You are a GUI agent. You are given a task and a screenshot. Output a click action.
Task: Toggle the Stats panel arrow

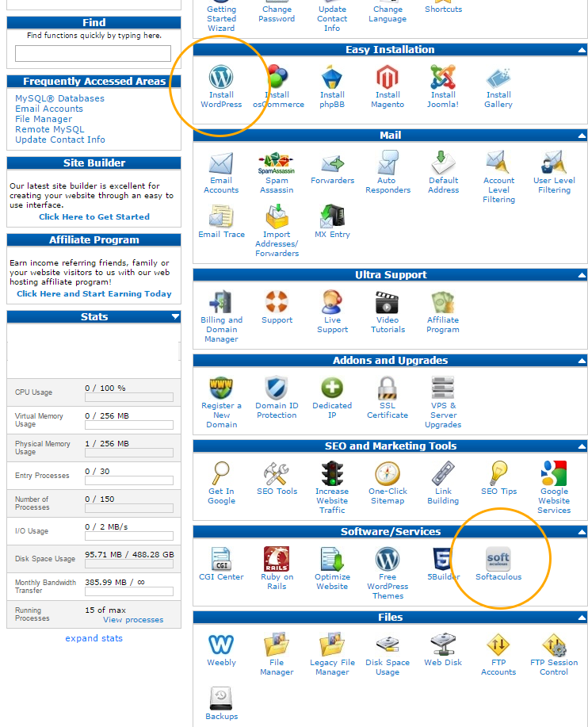[x=175, y=316]
